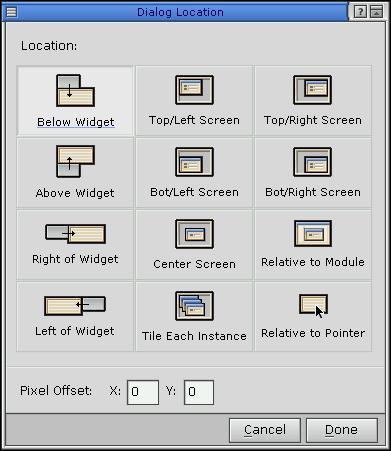Screen dimensions: 391x451
Task: Click the title bar button right of help
Action: 376,12
